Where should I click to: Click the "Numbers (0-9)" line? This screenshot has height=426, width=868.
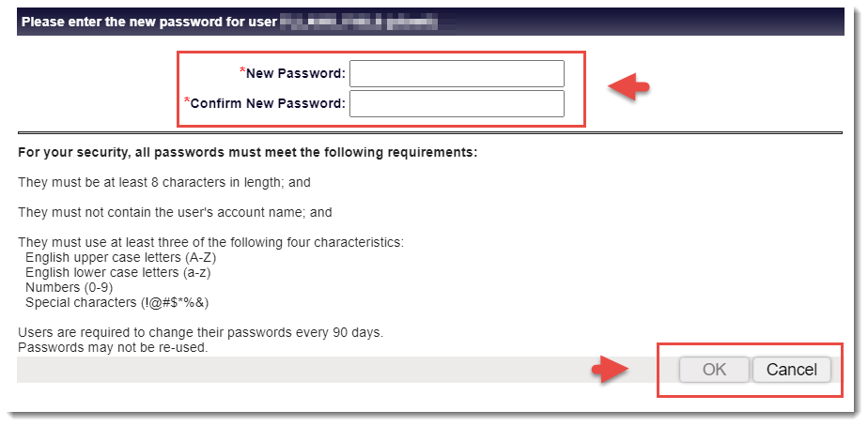[70, 288]
